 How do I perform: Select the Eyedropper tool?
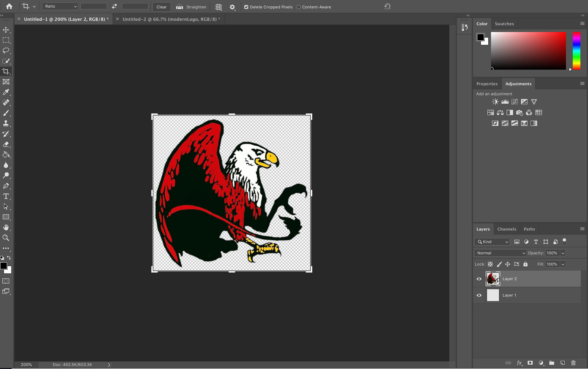click(x=6, y=92)
